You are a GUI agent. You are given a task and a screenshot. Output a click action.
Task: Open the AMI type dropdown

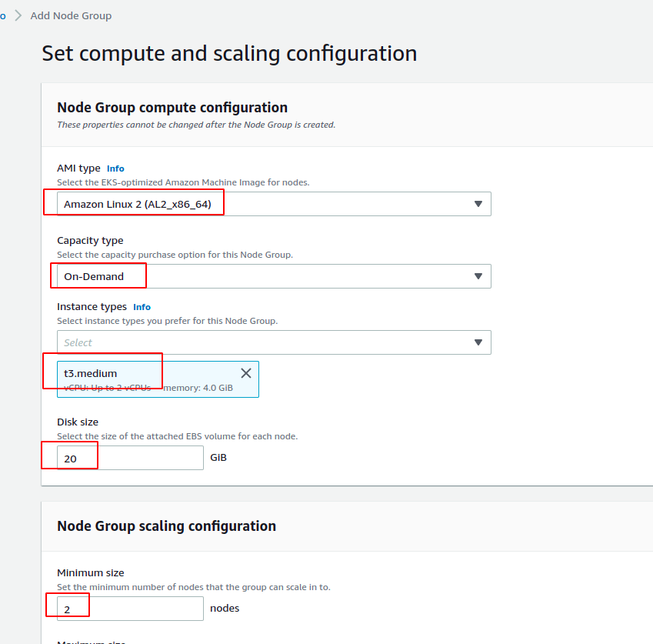coord(274,204)
